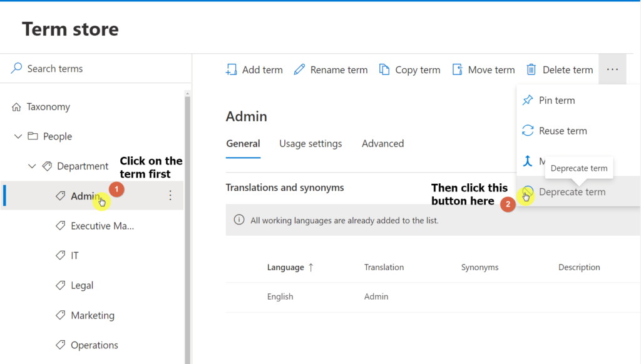The image size is (641, 364).
Task: Click the Translation column header
Action: tap(384, 267)
